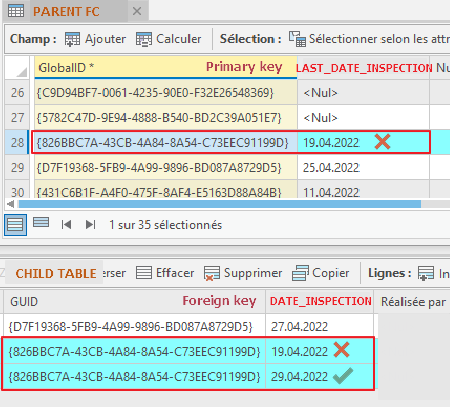
Task: Click the Copier button
Action: (x=321, y=273)
